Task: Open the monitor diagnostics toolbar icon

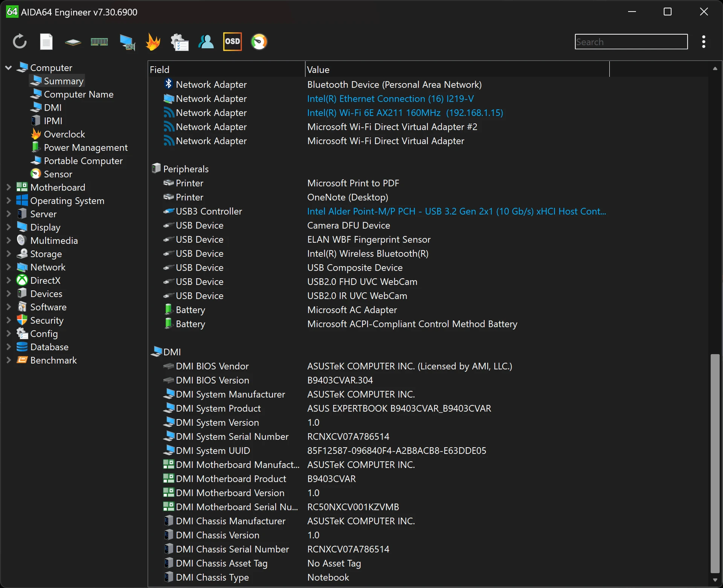Action: click(x=127, y=42)
